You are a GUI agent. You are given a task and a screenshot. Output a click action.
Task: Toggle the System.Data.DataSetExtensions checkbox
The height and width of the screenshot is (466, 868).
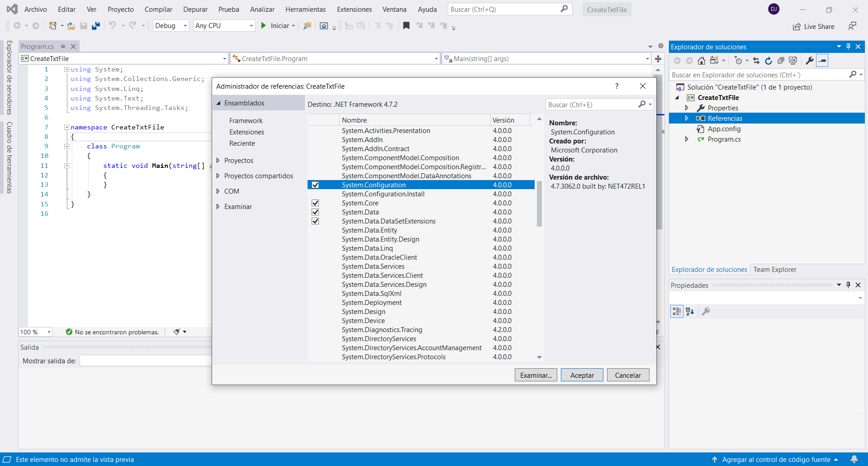pos(315,221)
